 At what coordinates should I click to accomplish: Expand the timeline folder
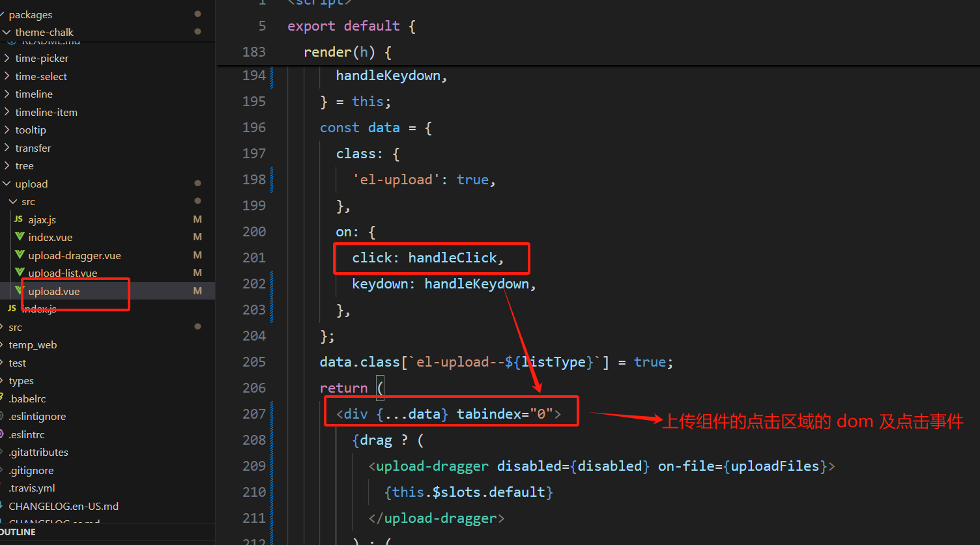[34, 94]
